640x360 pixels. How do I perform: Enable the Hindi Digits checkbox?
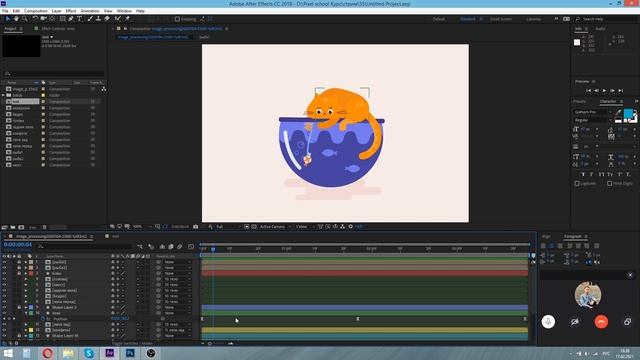click(609, 184)
